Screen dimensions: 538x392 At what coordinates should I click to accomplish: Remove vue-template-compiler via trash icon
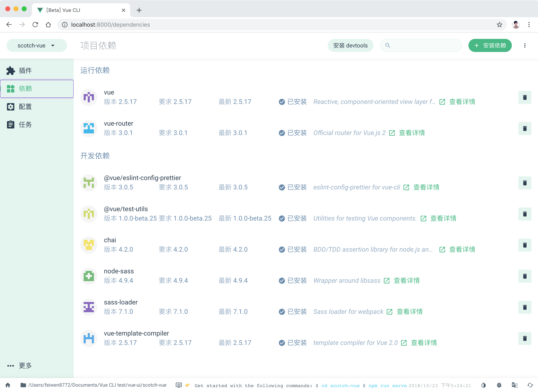click(x=525, y=338)
